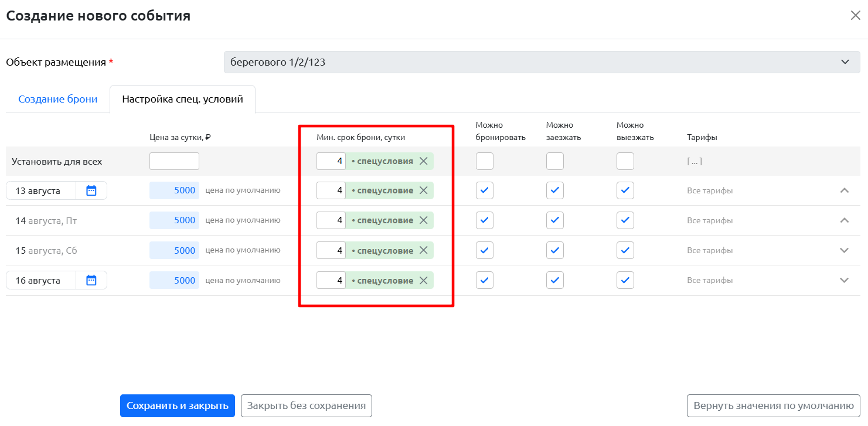This screenshot has width=868, height=426.
Task: Switch to Создание брони tab
Action: point(58,99)
